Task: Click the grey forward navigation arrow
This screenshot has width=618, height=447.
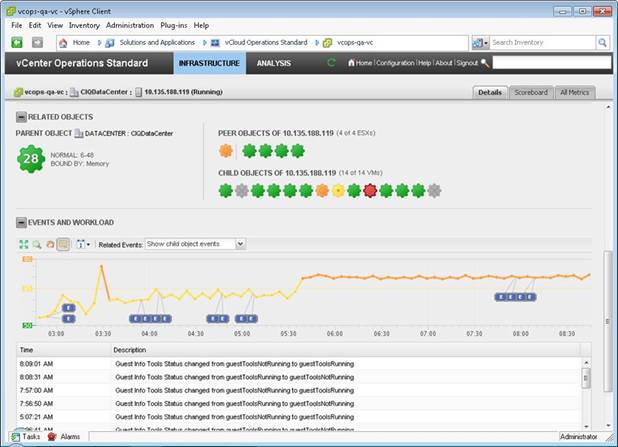Action: click(37, 42)
